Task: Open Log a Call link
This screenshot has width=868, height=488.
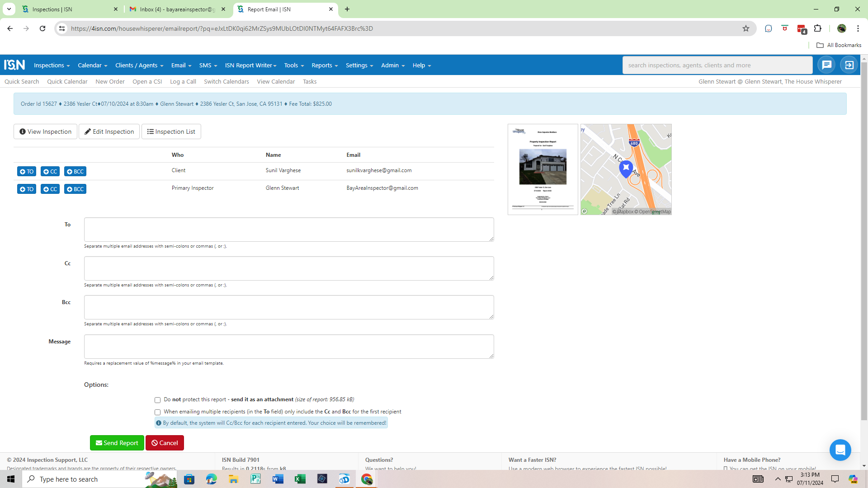Action: 183,81
